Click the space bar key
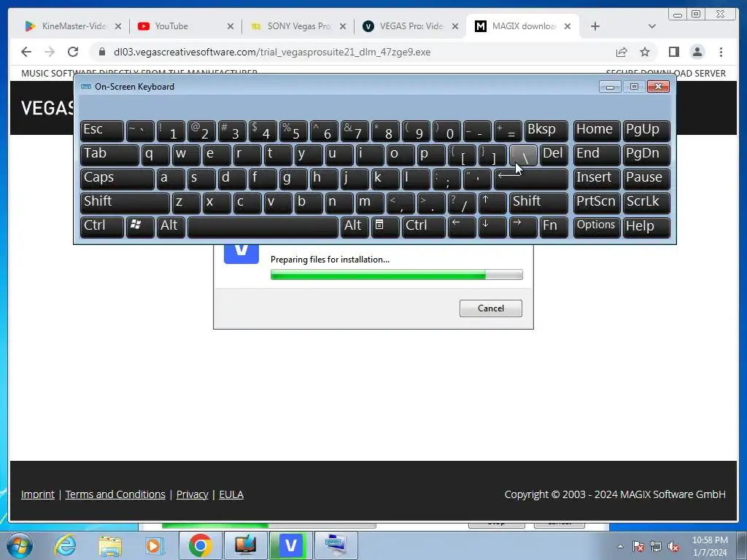747x560 pixels. click(263, 227)
